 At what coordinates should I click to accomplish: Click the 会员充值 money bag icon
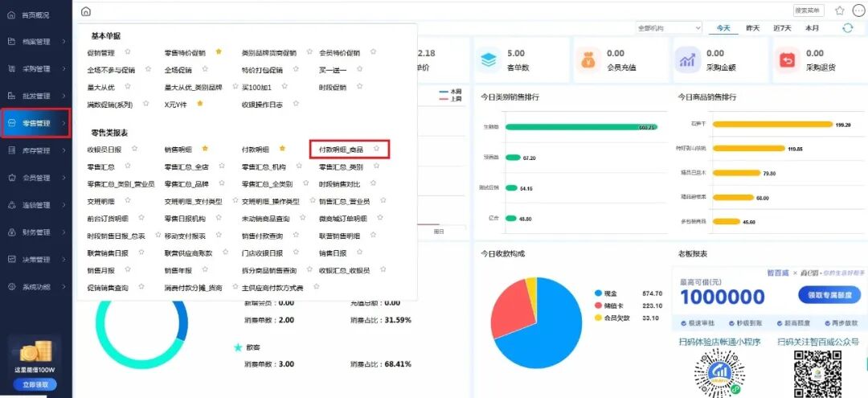point(588,60)
